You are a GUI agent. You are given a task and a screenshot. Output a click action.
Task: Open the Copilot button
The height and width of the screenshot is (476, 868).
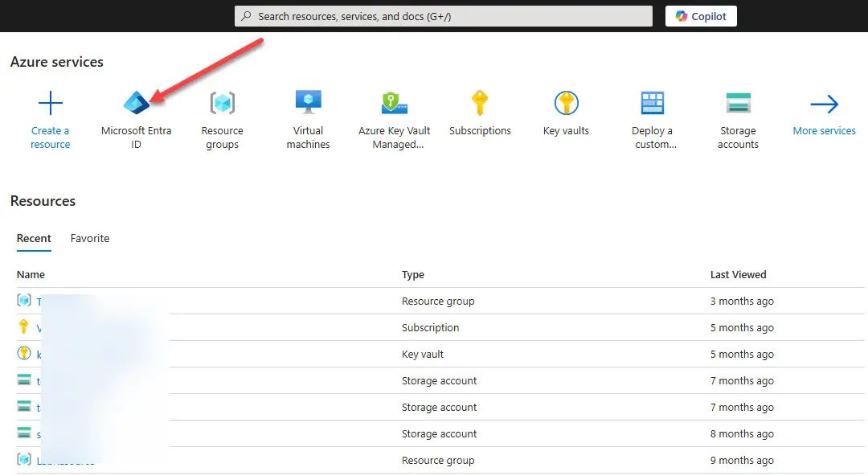tap(701, 16)
